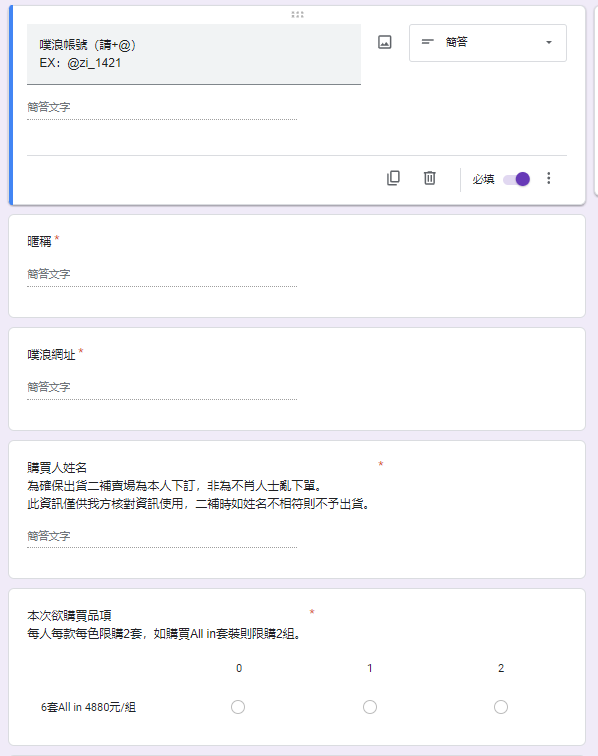Click 簡答文字 field under 噗浪網址
Screen dimensions: 598x756
click(x=162, y=387)
